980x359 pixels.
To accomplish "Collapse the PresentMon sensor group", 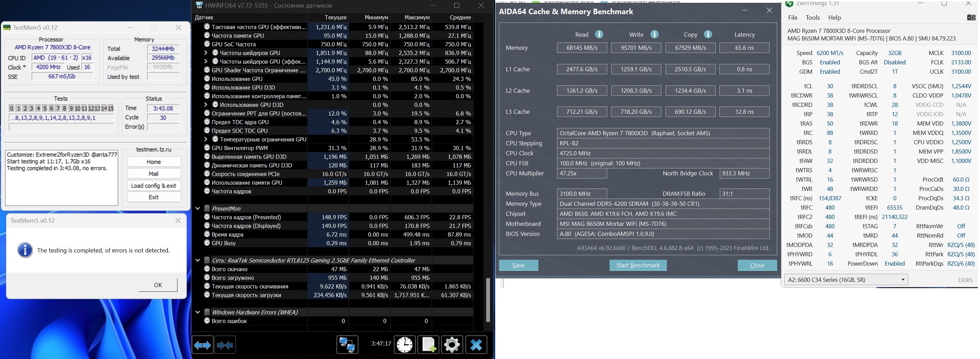I will [x=198, y=208].
